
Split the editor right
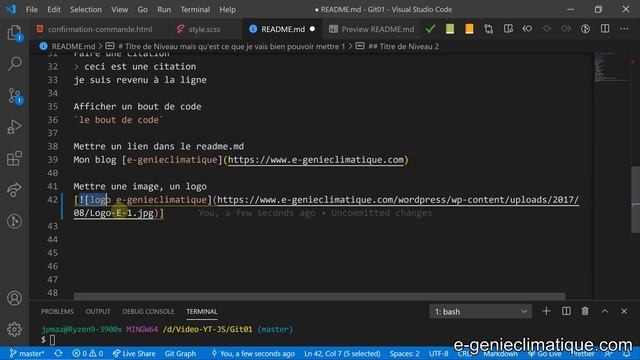pyautogui.click(x=605, y=29)
